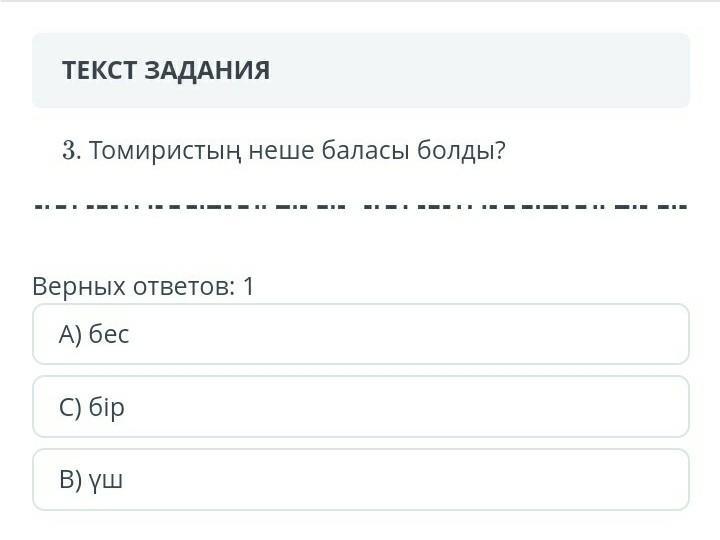Click the right dashed separator segment
Screen dimensions: 720x540
525,207
